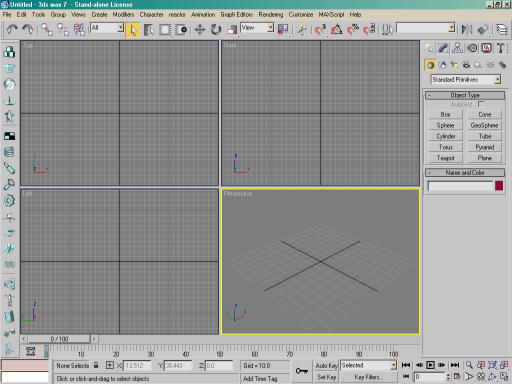Viewport: 512px width, 384px height.
Task: Open the reference coordinate View dropdown
Action: [x=257, y=28]
